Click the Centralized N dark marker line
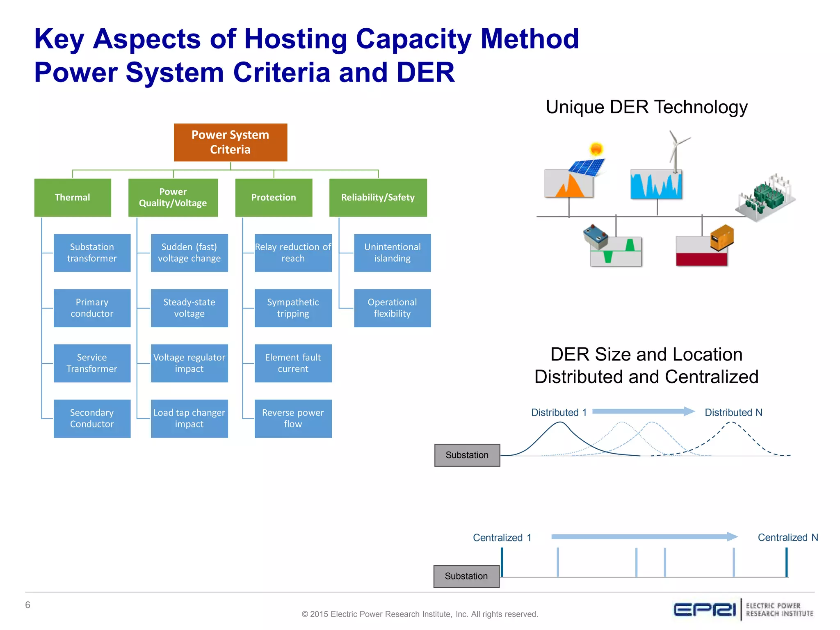The image size is (840, 630). pyautogui.click(x=786, y=562)
